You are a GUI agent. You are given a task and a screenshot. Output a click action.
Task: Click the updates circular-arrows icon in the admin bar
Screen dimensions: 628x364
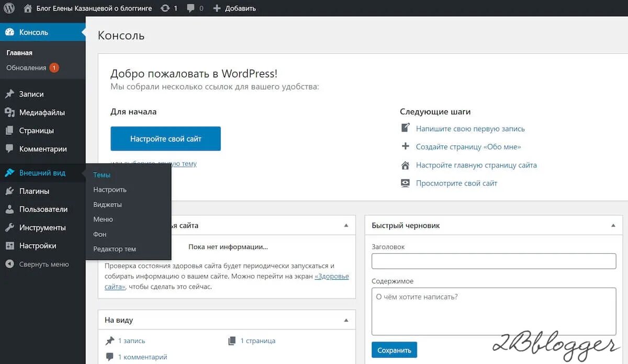(165, 8)
